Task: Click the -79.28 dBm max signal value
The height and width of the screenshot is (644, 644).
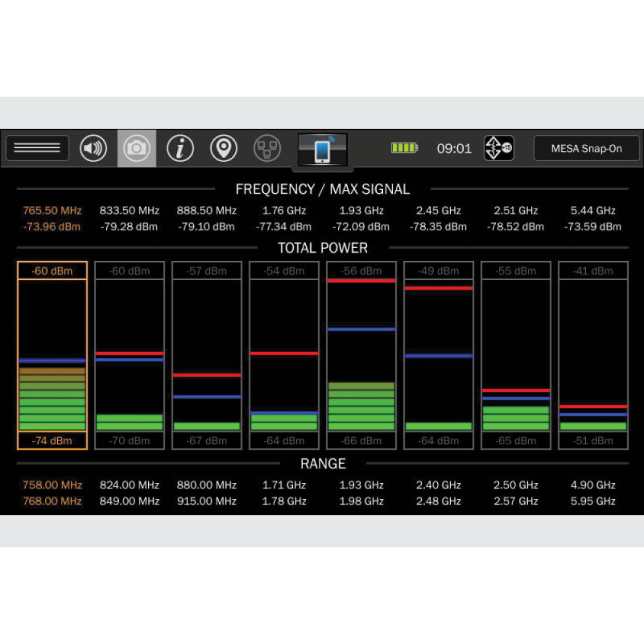Action: [x=130, y=227]
